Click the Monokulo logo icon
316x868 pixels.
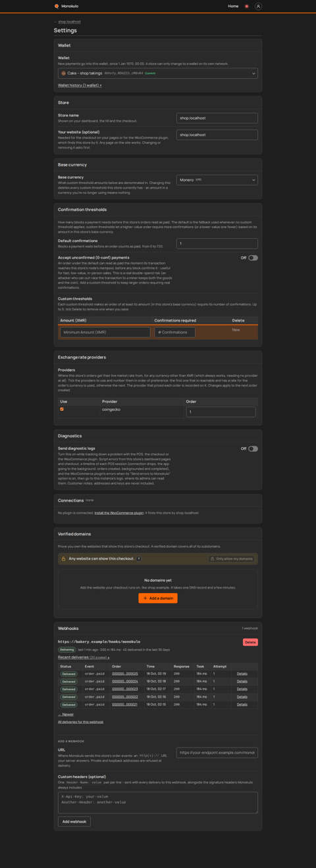click(x=57, y=6)
